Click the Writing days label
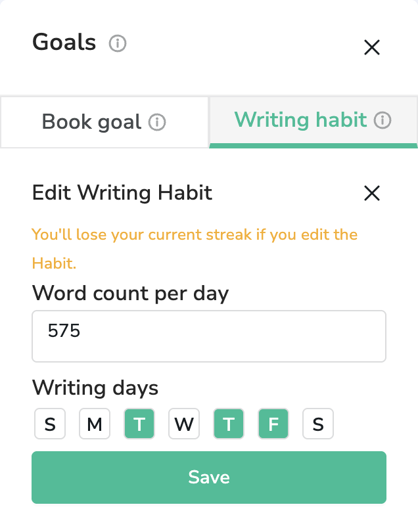This screenshot has height=532, width=418. pyautogui.click(x=95, y=388)
